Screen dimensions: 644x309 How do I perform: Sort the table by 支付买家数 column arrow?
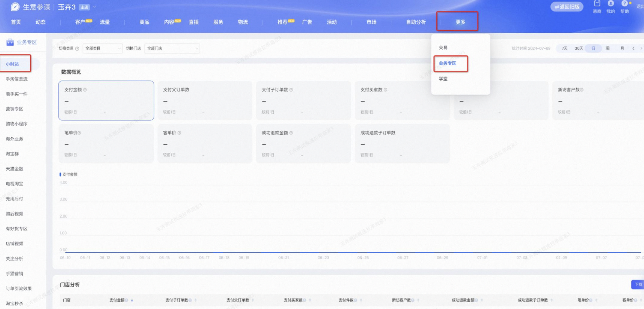(310, 300)
